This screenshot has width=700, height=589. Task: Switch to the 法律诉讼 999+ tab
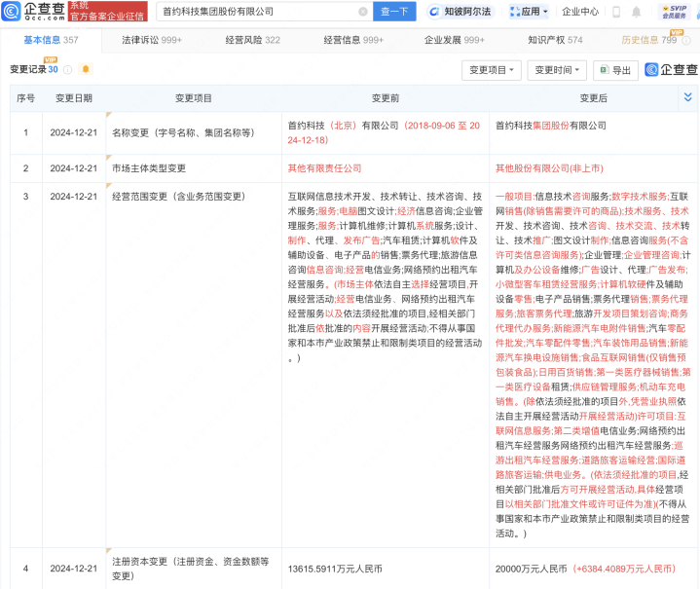pos(152,40)
